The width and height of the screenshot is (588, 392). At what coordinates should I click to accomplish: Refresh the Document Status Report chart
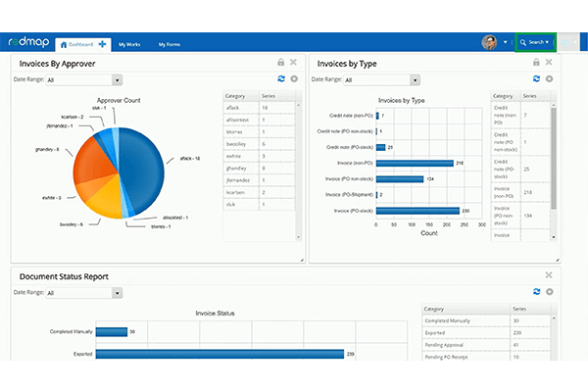(537, 291)
